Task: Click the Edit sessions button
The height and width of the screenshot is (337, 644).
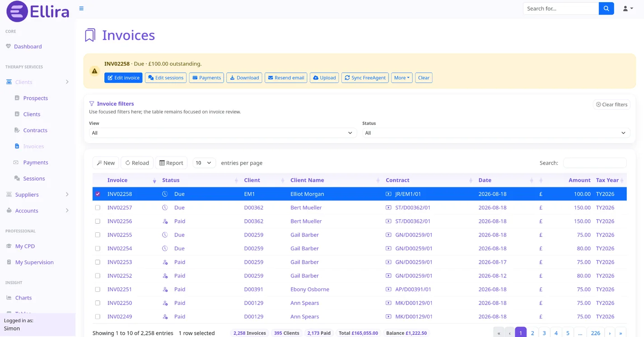Action: tap(166, 78)
